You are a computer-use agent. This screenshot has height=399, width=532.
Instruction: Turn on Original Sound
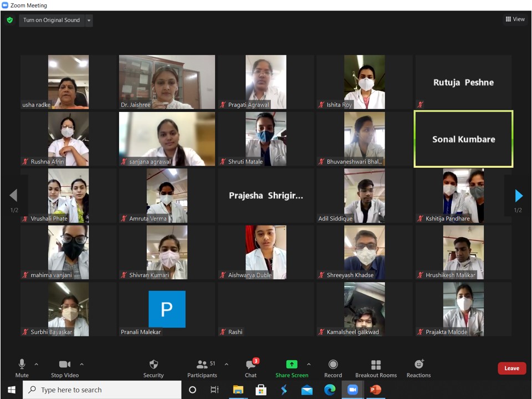pyautogui.click(x=52, y=21)
